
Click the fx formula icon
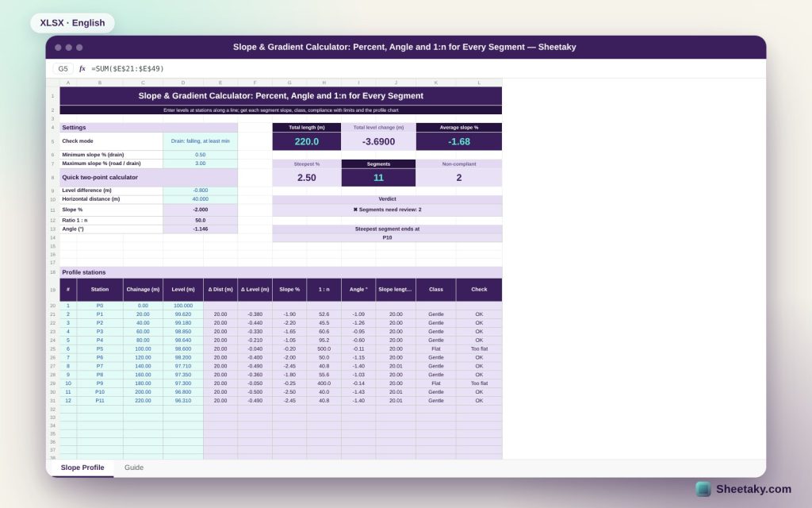pos(82,68)
